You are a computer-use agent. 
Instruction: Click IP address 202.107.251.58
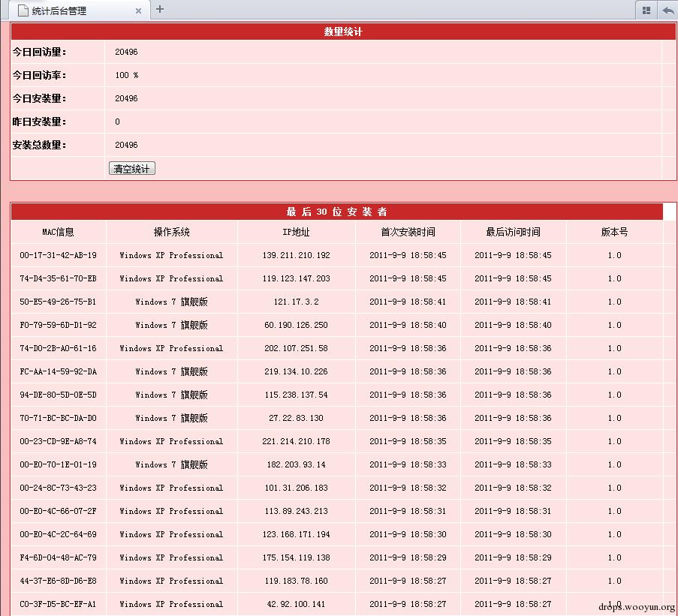coord(296,348)
